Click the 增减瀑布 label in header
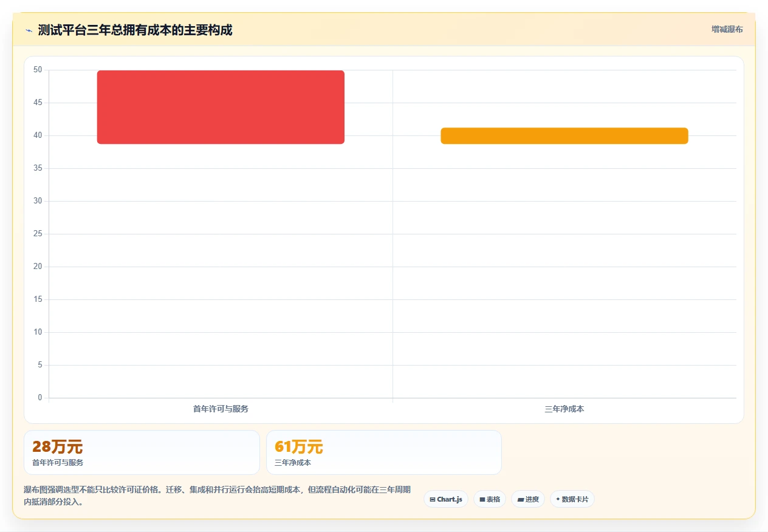This screenshot has width=768, height=532. coord(727,29)
